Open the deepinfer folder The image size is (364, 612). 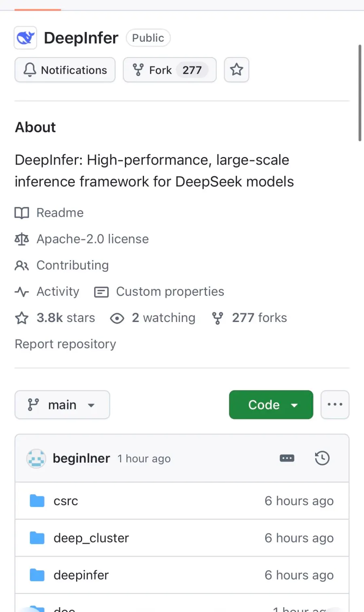pyautogui.click(x=81, y=575)
